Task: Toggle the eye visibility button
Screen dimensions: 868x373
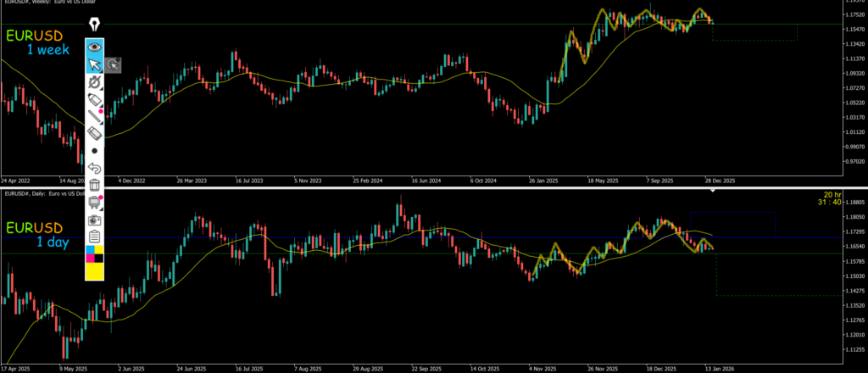Action: tap(94, 47)
